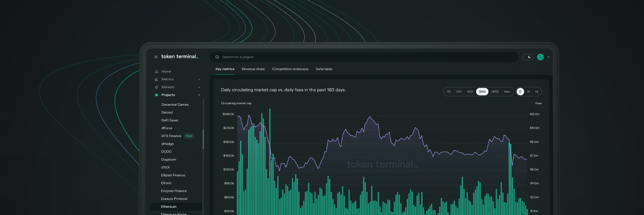Click the token terminal logo
The height and width of the screenshot is (215, 644).
[x=180, y=56]
